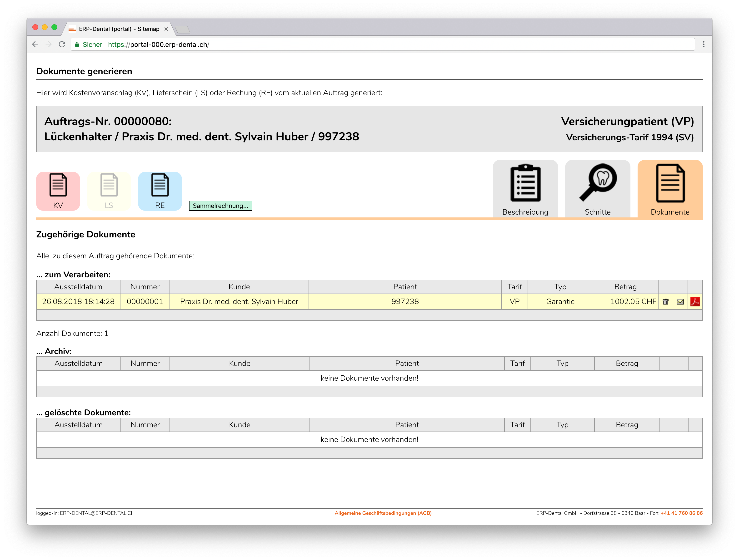Screen dimensions: 739x560
Task: Open Allgemeine Geschäftsbedingungen (AGB) link
Action: click(383, 513)
